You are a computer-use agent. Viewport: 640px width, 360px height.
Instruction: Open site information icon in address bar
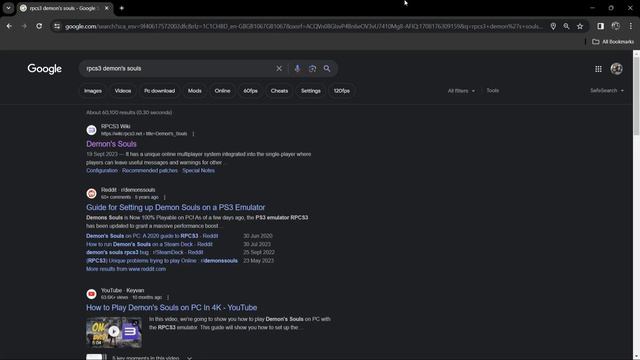(x=57, y=26)
